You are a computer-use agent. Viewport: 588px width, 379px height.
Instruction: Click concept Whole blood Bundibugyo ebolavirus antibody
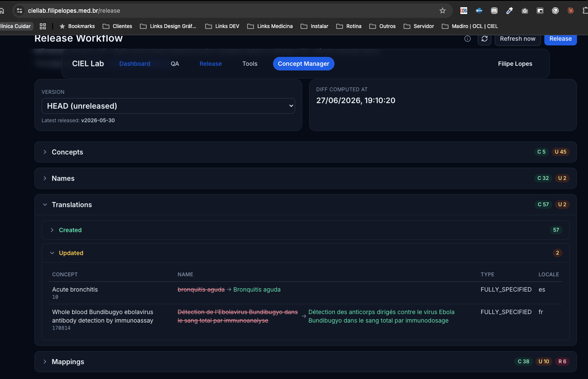click(103, 316)
